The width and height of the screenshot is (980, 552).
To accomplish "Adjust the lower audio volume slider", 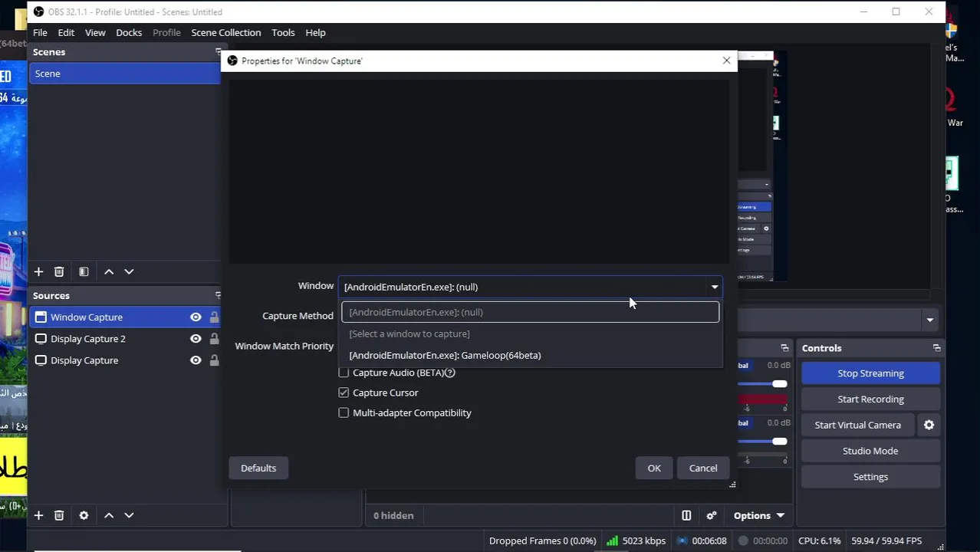I will [x=779, y=441].
